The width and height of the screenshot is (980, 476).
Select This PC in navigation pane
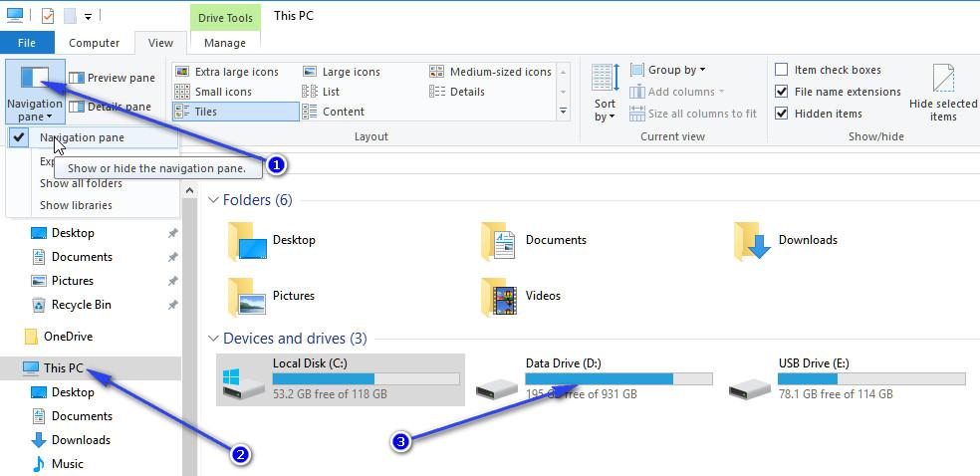coord(63,368)
